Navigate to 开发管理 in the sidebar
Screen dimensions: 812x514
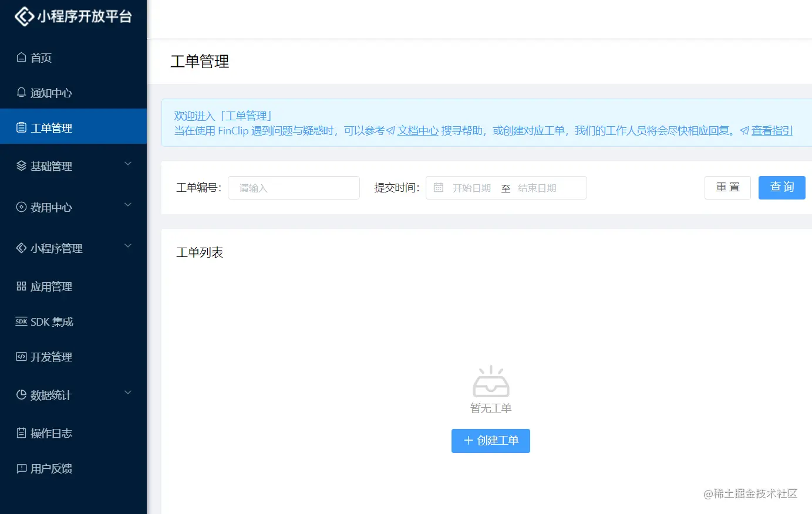point(73,357)
